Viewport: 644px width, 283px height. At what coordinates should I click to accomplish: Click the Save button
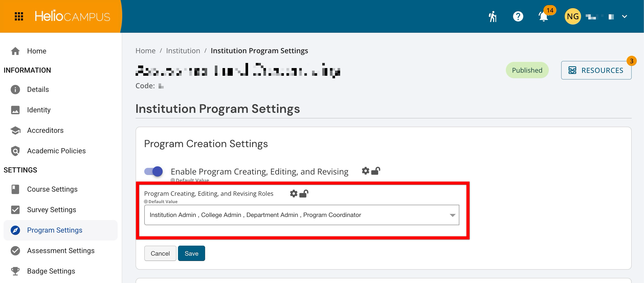(191, 253)
